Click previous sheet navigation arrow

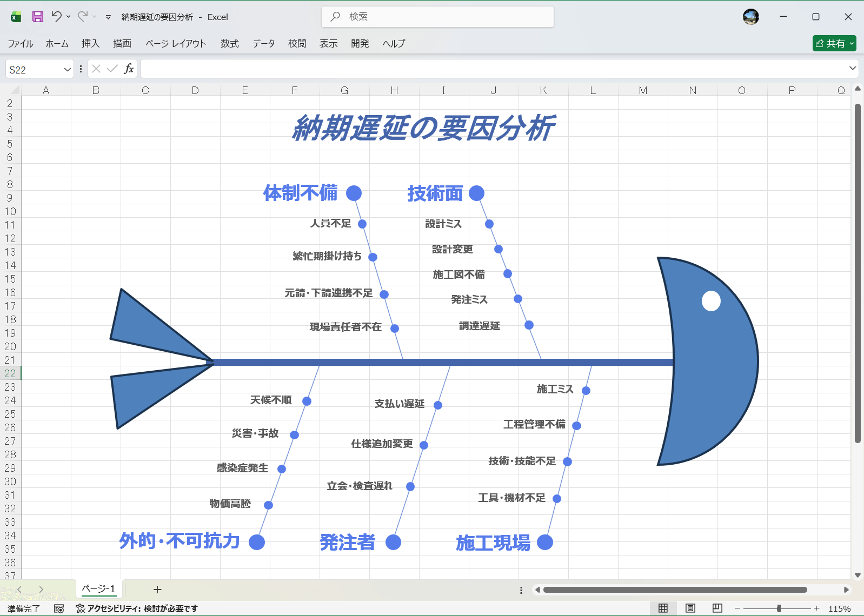point(19,590)
